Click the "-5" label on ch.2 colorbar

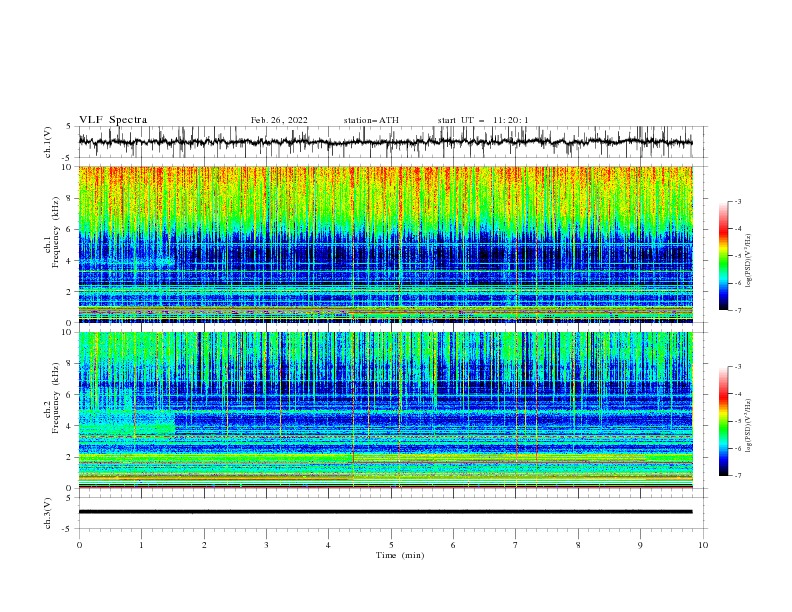point(737,421)
